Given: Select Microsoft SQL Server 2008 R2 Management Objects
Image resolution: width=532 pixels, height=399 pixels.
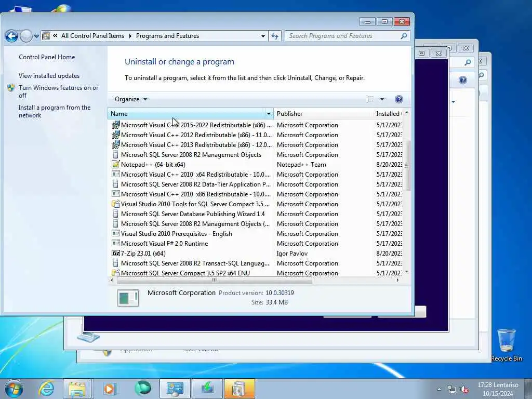Looking at the screenshot, I should coord(191,155).
